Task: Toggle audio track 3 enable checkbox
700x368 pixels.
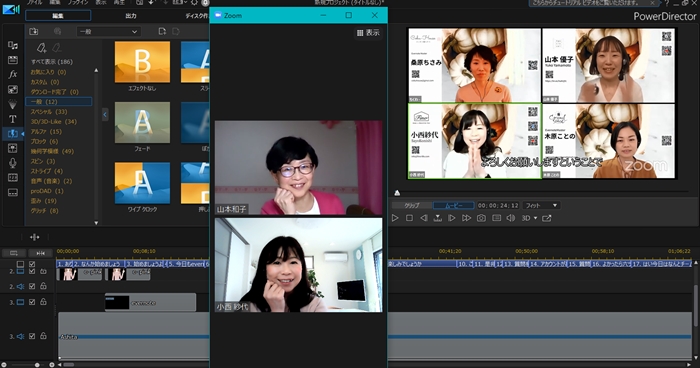Action: [32, 336]
